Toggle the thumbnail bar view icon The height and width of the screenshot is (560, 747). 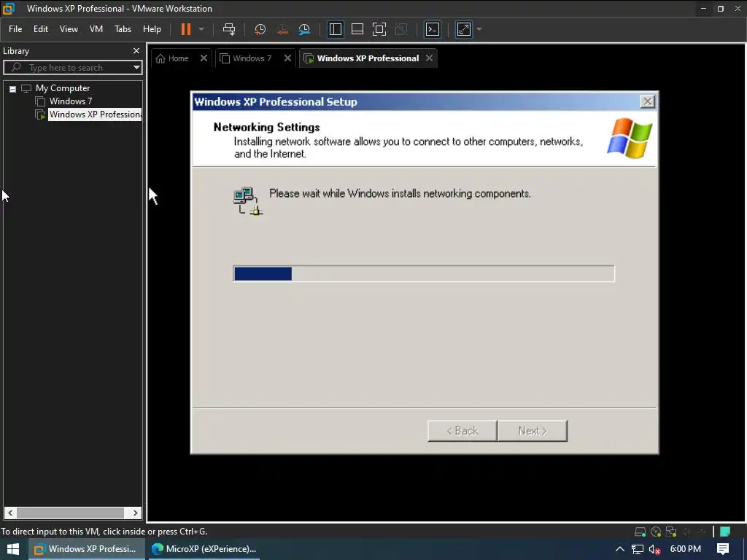[357, 29]
